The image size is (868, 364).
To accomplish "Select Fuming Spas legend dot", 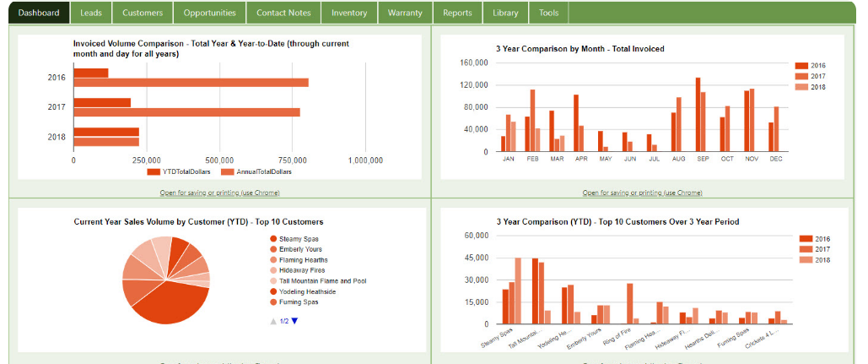I will coord(273,302).
